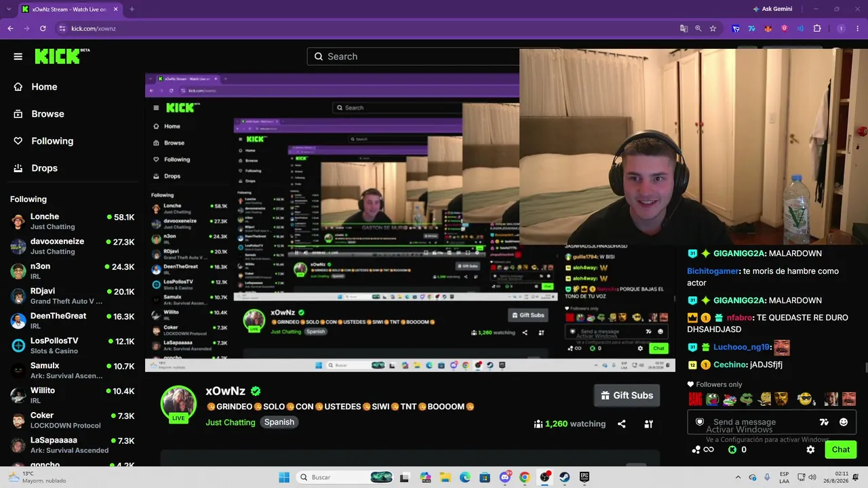The width and height of the screenshot is (868, 488).
Task: Click the green Kicks balance icon
Action: click(732, 449)
